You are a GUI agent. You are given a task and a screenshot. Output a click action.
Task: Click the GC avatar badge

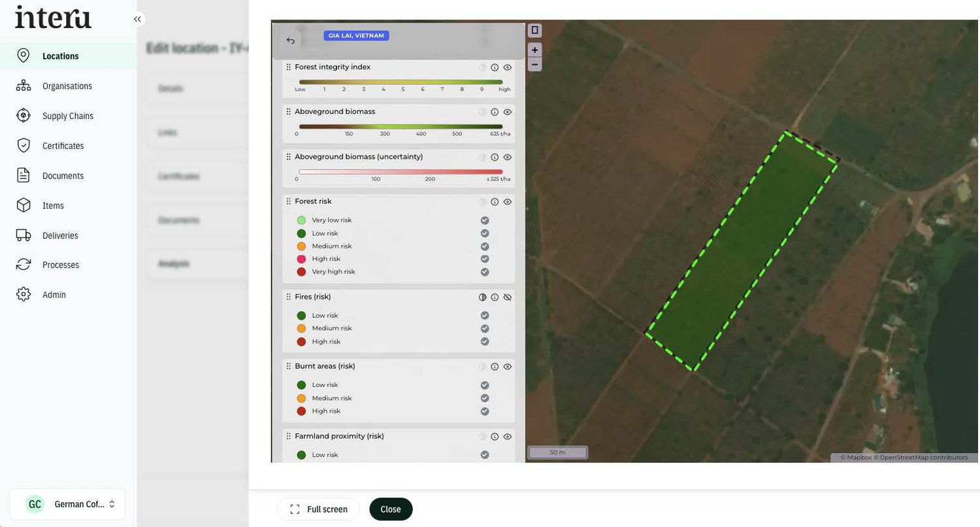35,504
